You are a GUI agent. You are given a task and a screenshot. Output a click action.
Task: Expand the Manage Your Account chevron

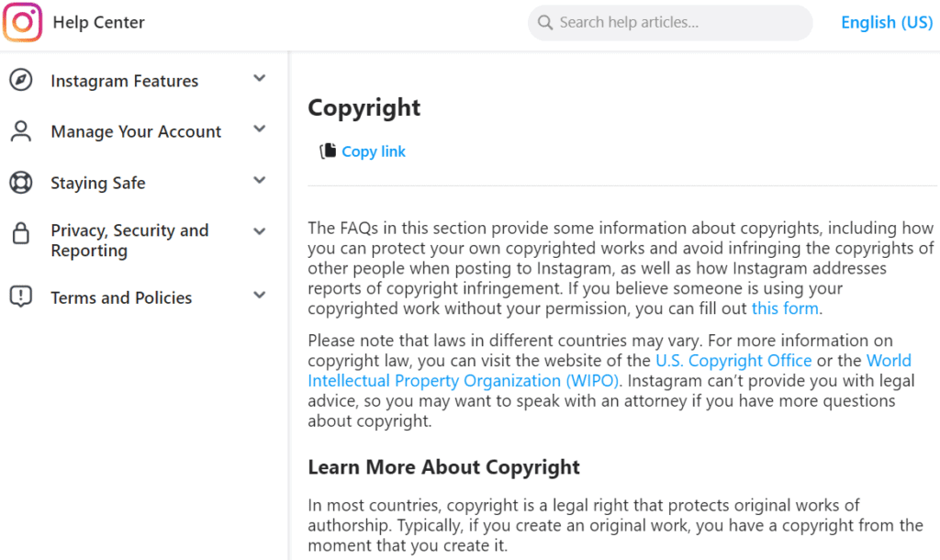click(x=260, y=129)
